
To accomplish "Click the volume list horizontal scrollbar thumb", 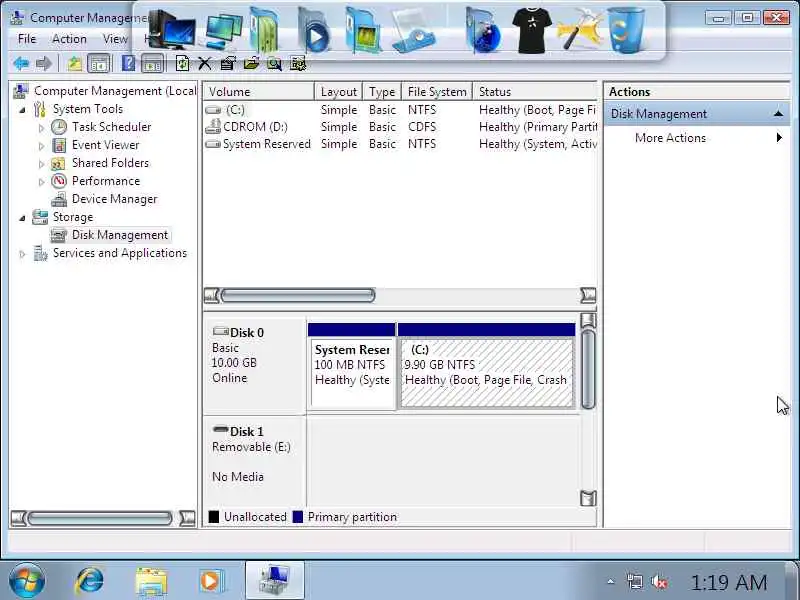I will (x=298, y=295).
